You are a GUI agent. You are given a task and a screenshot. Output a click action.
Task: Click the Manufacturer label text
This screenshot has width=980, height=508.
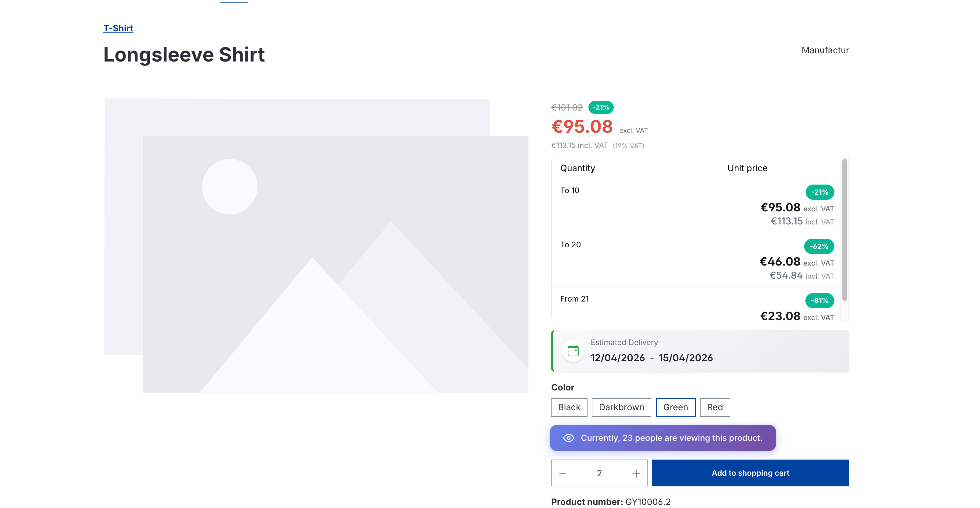(x=825, y=51)
